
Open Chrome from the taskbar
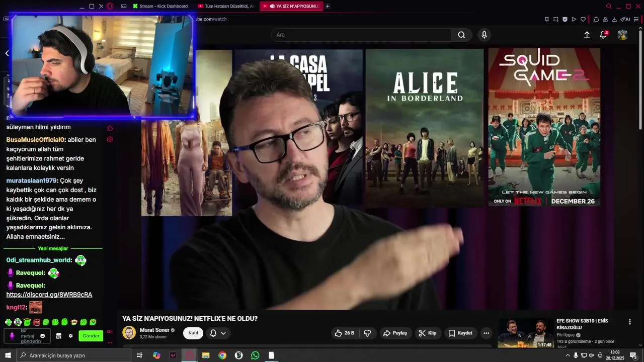222,355
